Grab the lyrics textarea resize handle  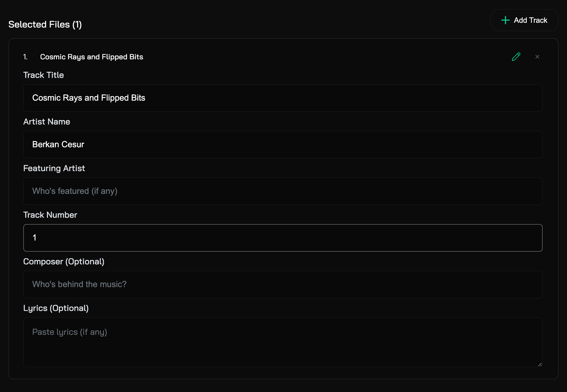[x=540, y=365]
